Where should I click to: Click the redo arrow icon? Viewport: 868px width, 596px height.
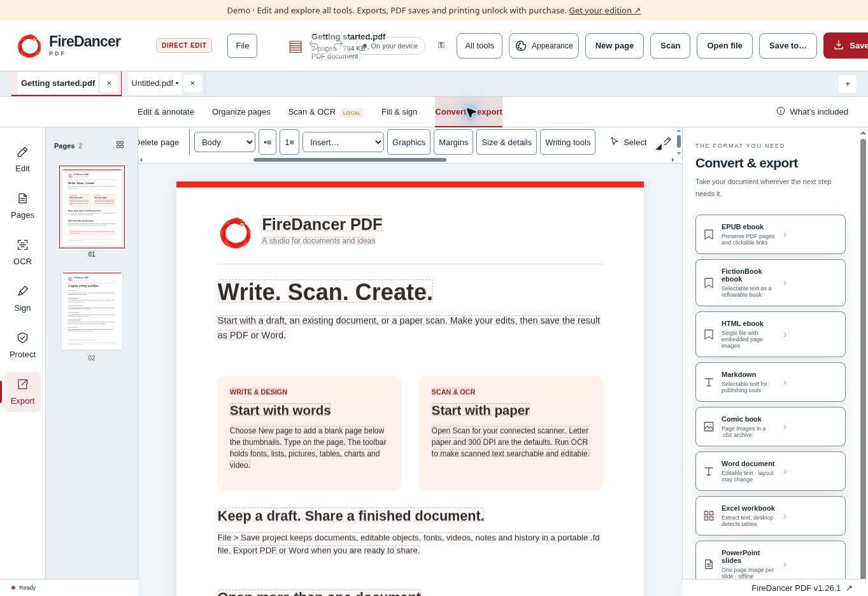tap(339, 45)
